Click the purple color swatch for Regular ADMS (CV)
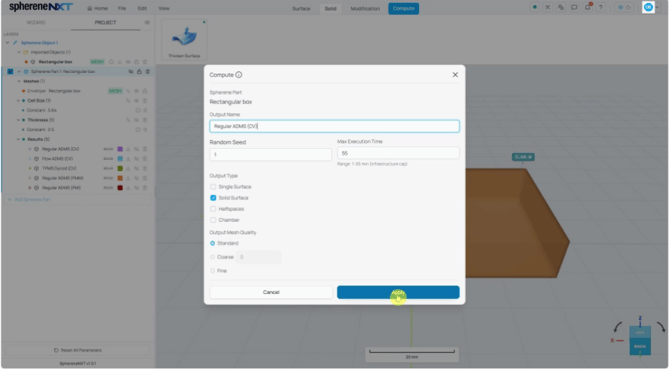The height and width of the screenshot is (369, 670). (x=120, y=149)
